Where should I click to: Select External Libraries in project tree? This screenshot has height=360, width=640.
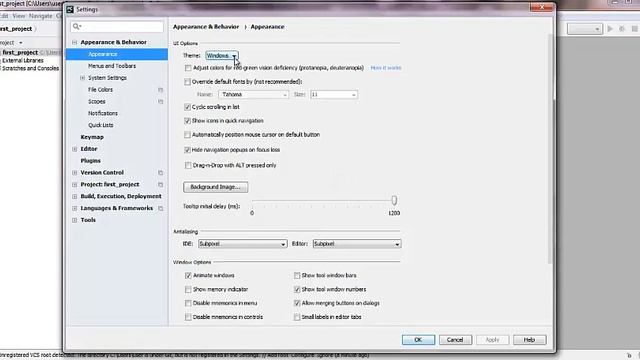pyautogui.click(x=23, y=60)
